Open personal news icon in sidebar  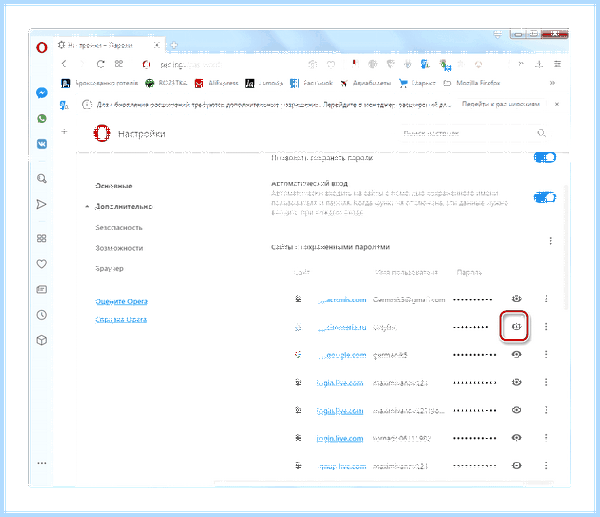coord(41,289)
